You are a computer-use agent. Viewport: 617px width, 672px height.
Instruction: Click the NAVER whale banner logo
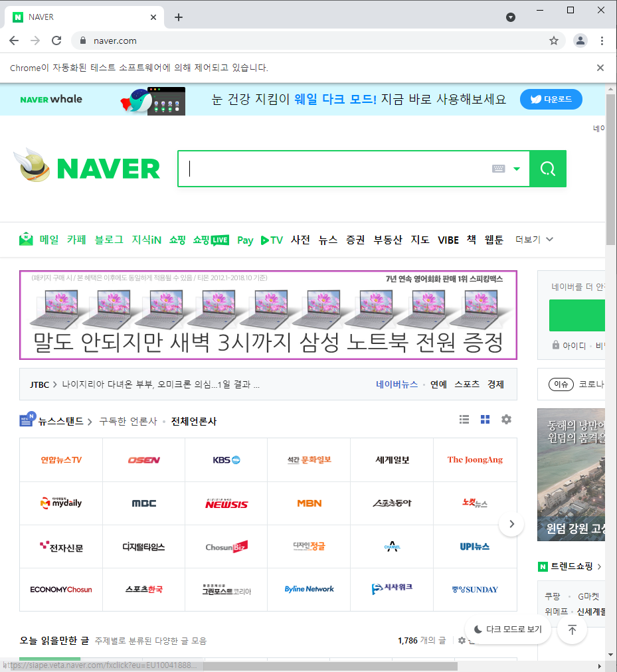pyautogui.click(x=51, y=99)
